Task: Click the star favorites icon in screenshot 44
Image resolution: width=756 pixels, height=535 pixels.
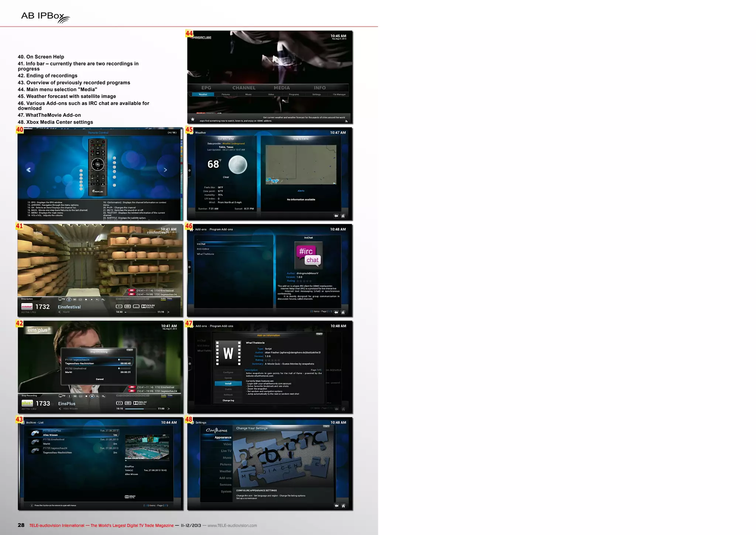Action: [193, 119]
